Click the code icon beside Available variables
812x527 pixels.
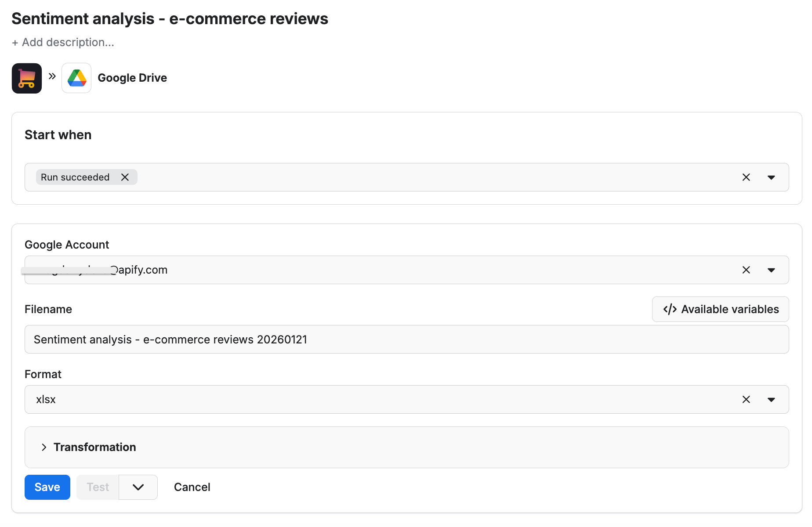pos(669,309)
